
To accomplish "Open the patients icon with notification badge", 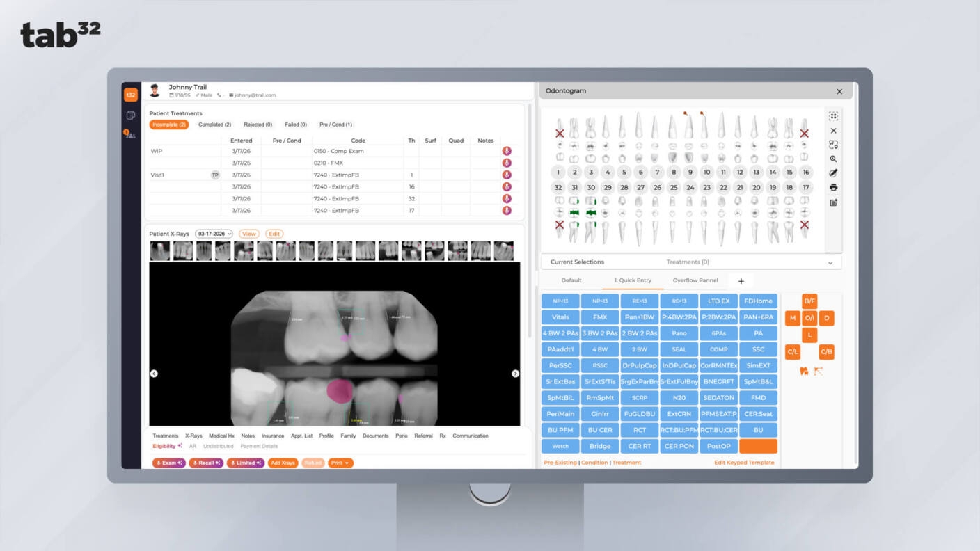I will (x=130, y=134).
